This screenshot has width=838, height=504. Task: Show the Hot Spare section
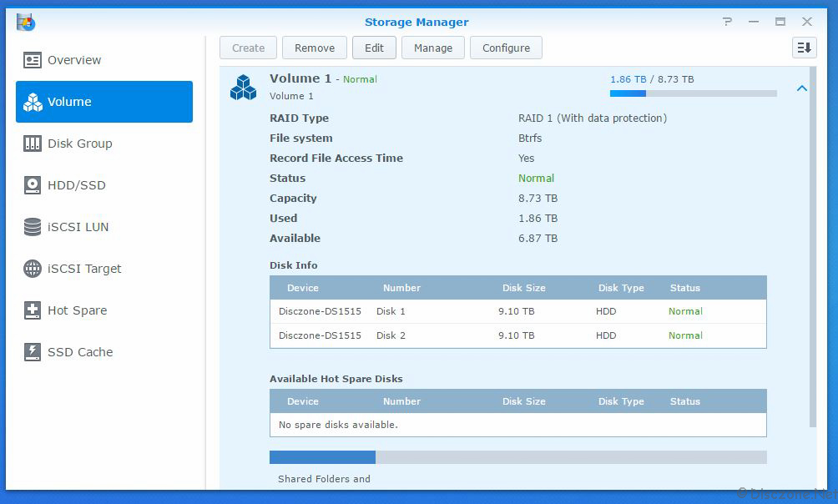tap(104, 310)
